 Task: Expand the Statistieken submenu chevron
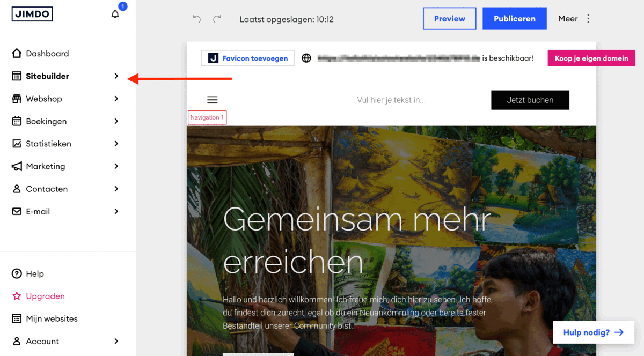[x=116, y=144]
